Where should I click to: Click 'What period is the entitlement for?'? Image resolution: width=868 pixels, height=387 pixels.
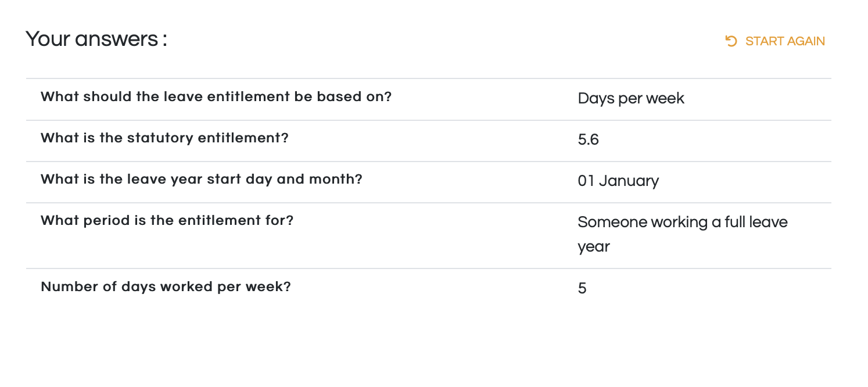167,220
